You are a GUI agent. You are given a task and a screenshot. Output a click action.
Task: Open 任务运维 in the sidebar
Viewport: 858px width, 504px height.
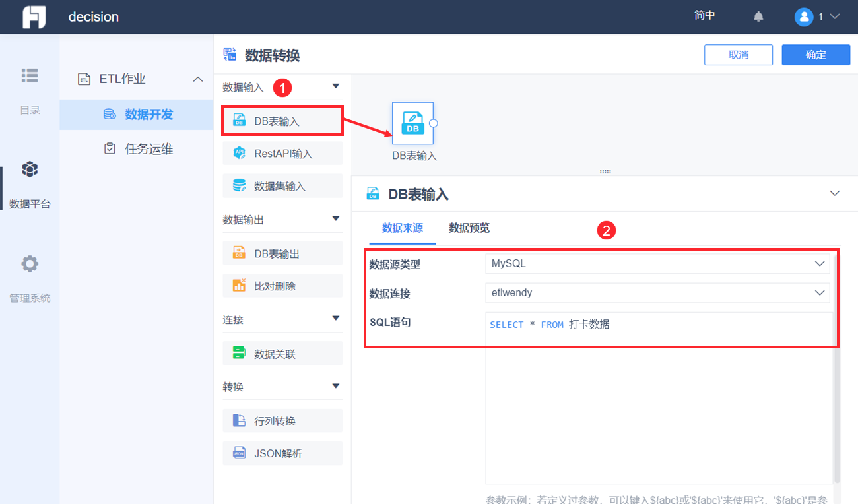(137, 149)
